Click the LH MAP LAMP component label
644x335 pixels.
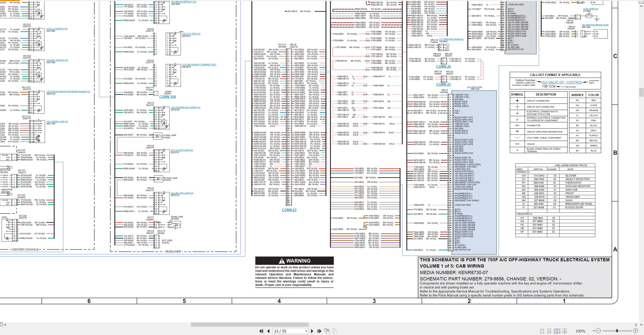click(169, 135)
